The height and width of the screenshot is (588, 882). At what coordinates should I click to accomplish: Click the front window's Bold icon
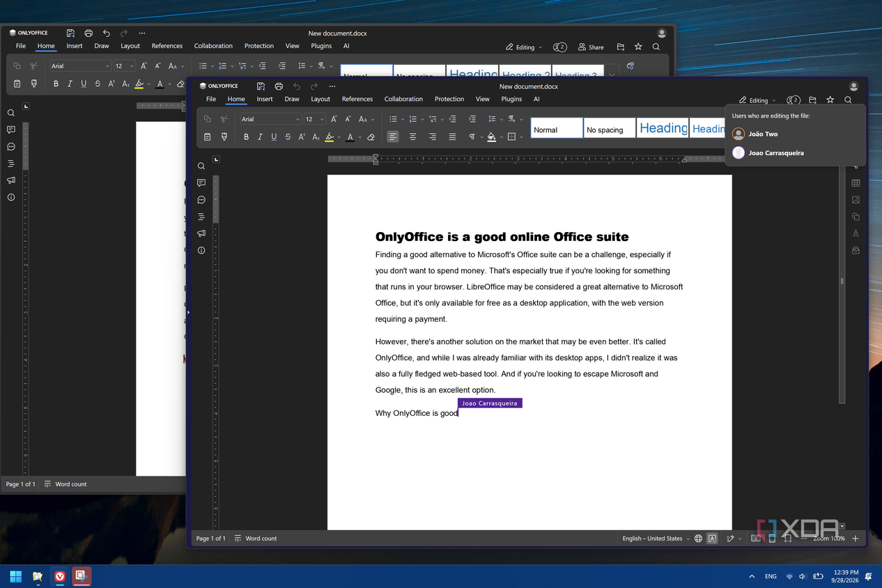coord(246,137)
